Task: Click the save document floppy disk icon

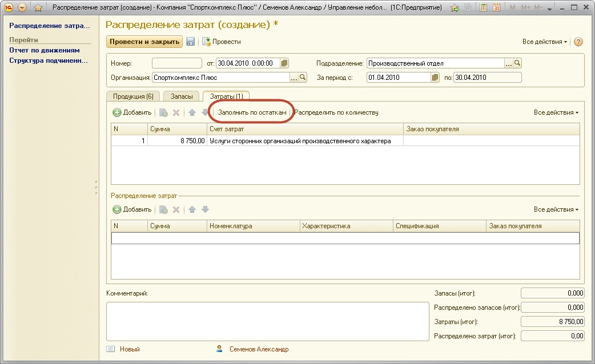Action: click(x=191, y=42)
